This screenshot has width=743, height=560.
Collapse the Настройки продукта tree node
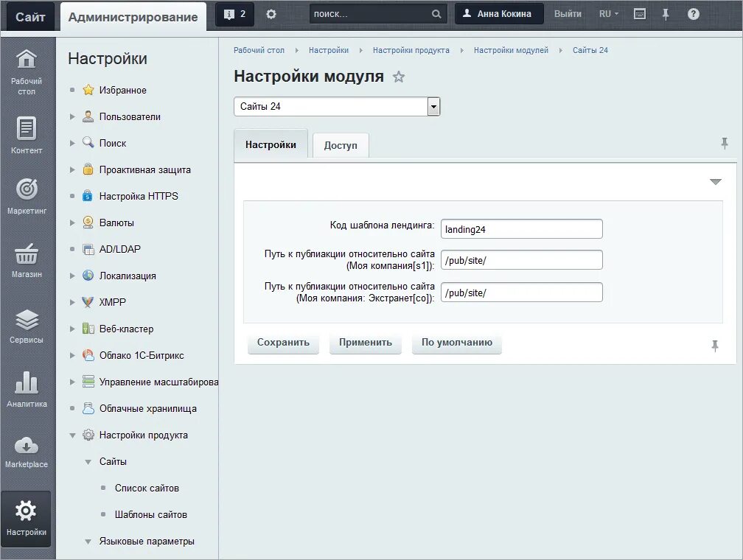(x=72, y=435)
